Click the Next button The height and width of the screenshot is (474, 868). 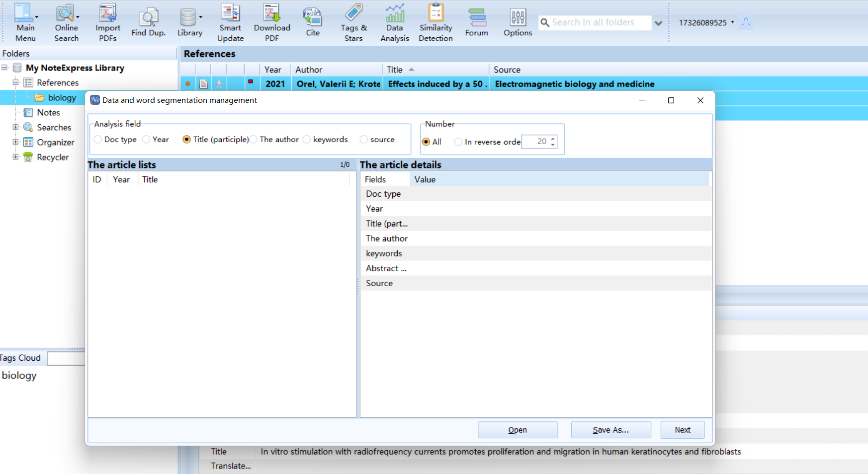pyautogui.click(x=683, y=430)
